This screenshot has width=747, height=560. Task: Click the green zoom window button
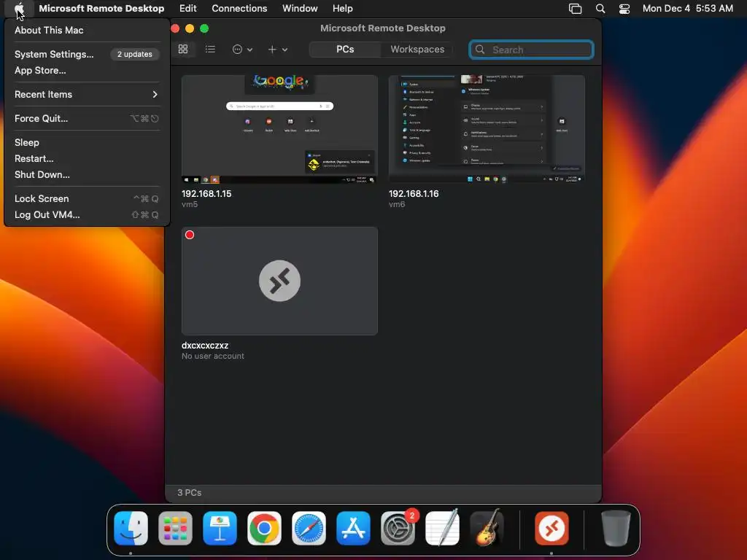click(204, 28)
